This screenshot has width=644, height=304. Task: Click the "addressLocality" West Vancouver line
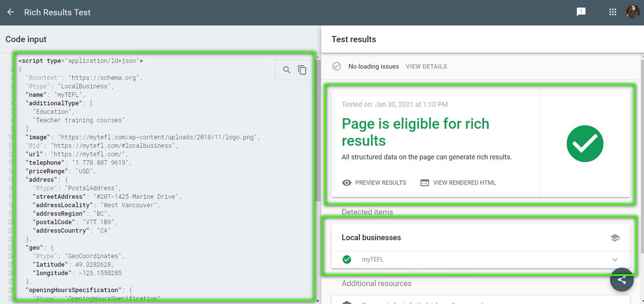(96, 205)
